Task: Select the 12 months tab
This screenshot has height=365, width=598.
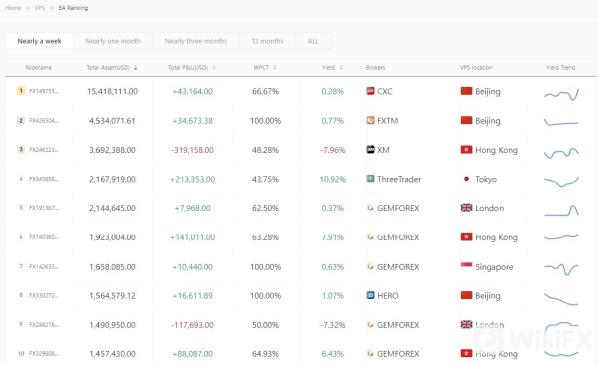Action: coord(267,41)
